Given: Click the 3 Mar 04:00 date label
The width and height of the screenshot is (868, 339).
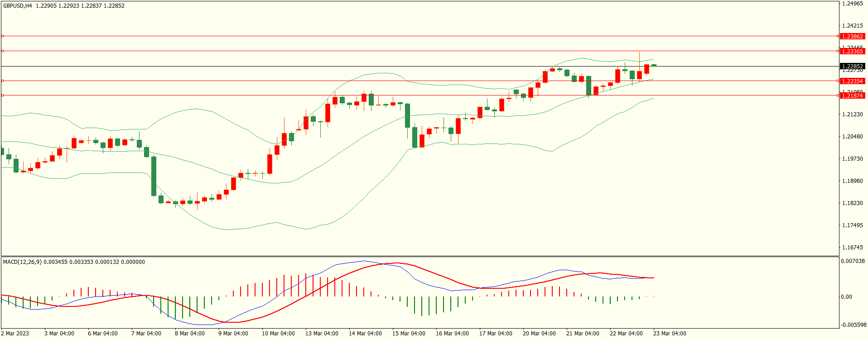Looking at the screenshot, I should 59,334.
